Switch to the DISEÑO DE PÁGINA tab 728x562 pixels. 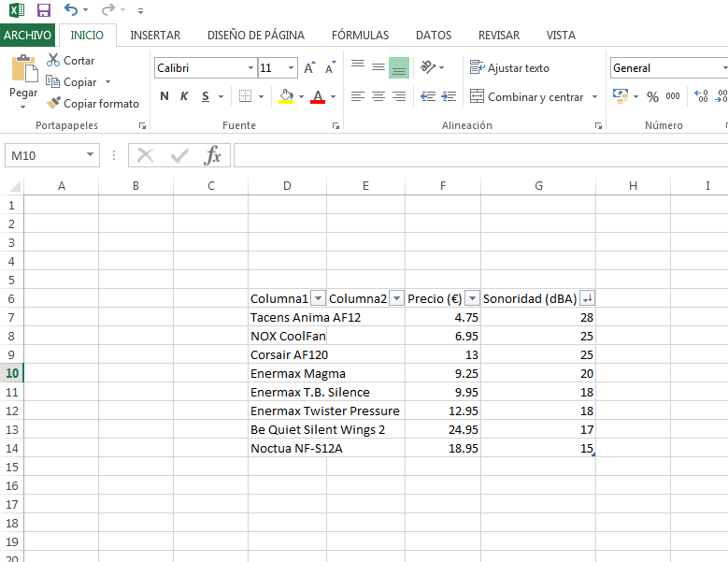click(256, 36)
